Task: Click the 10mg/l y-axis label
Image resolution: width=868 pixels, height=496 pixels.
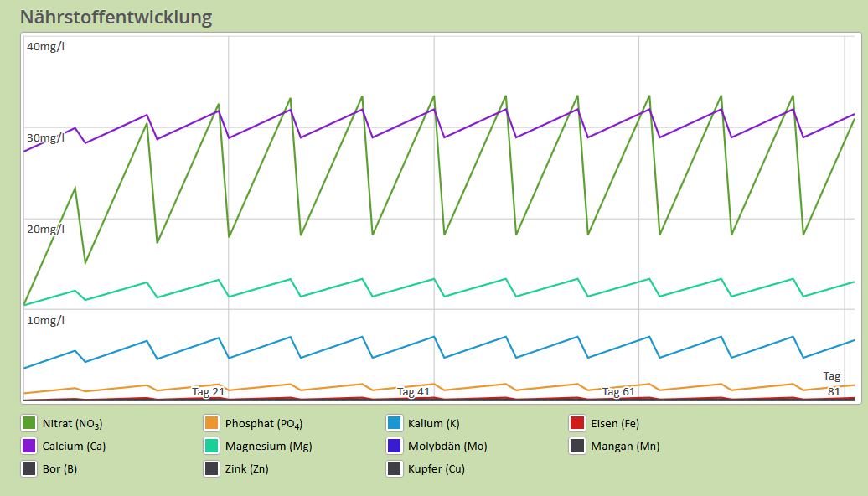Action: point(45,320)
